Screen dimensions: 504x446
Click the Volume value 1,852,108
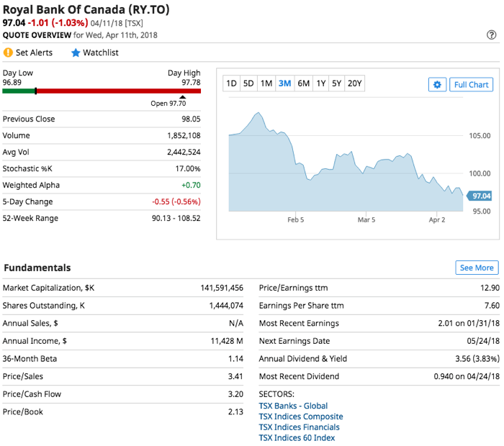point(184,135)
